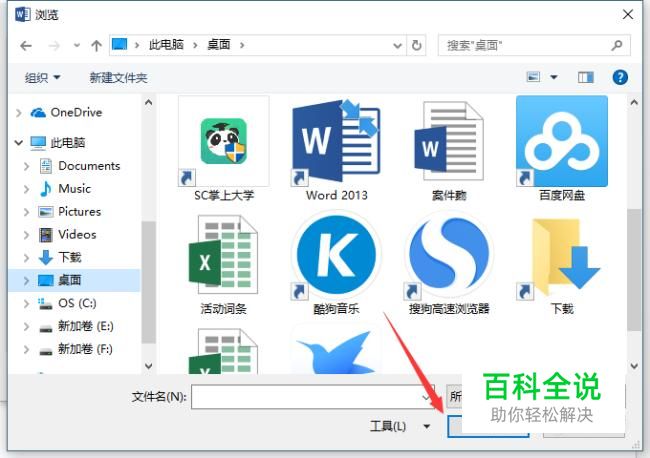Close the 浏览 dialog
The height and width of the screenshot is (458, 650).
[x=628, y=14]
